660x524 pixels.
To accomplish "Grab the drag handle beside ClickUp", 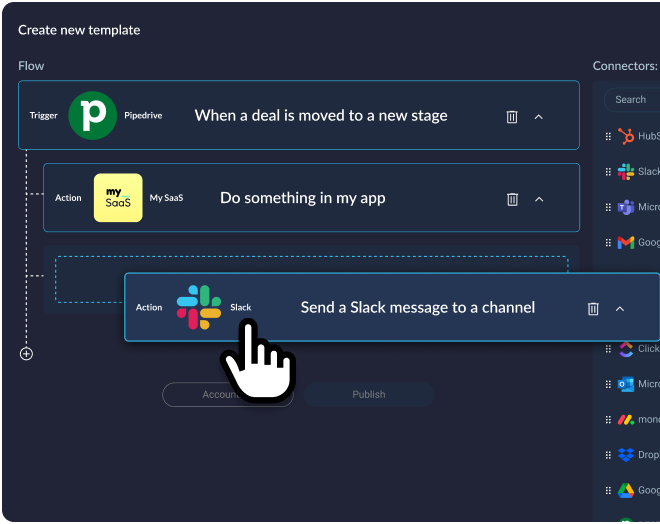I will (x=608, y=349).
